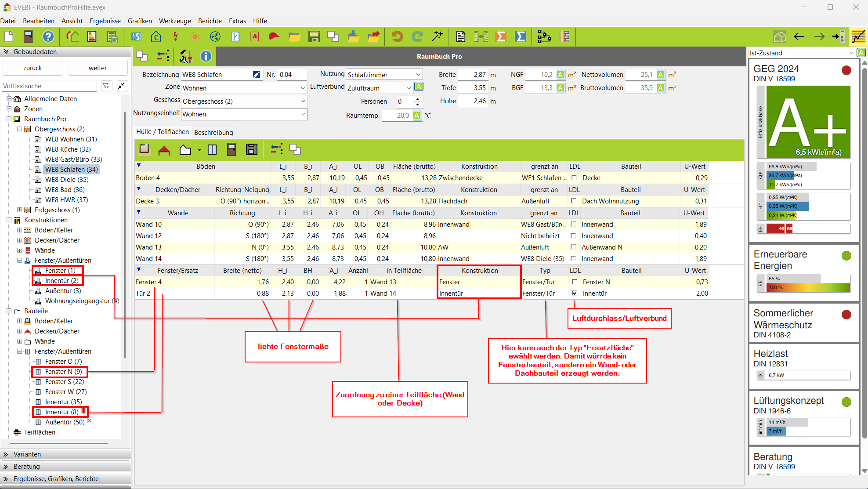
Task: Click the Volltextsuche search field
Action: [x=48, y=86]
